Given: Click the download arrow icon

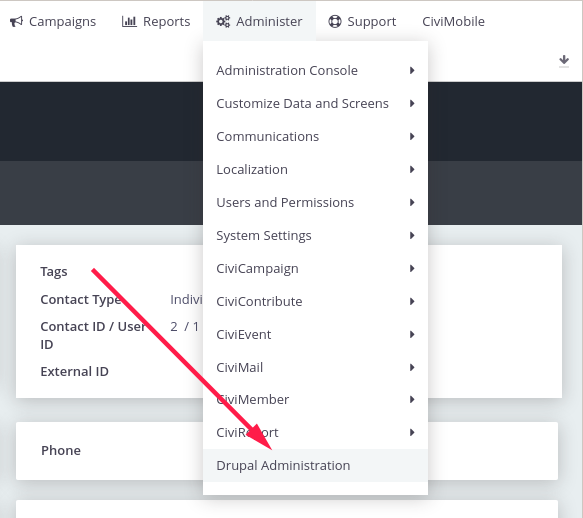Looking at the screenshot, I should (564, 60).
